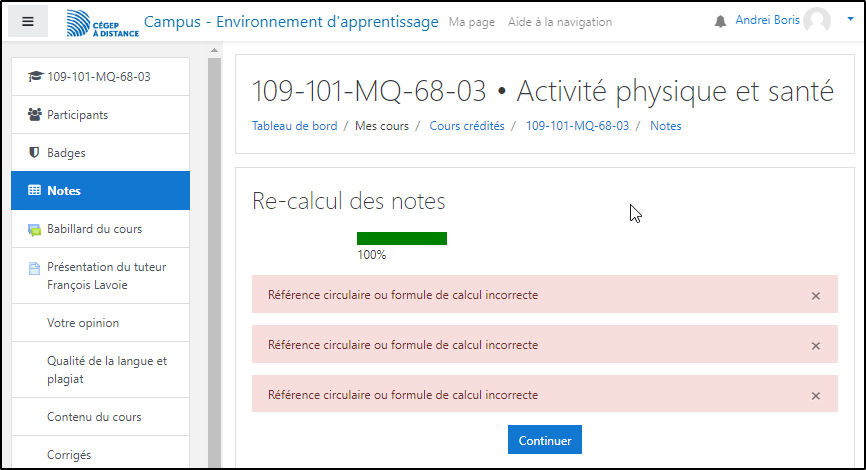Dismiss the first circular reference alert
This screenshot has width=866, height=470.
[x=816, y=296]
